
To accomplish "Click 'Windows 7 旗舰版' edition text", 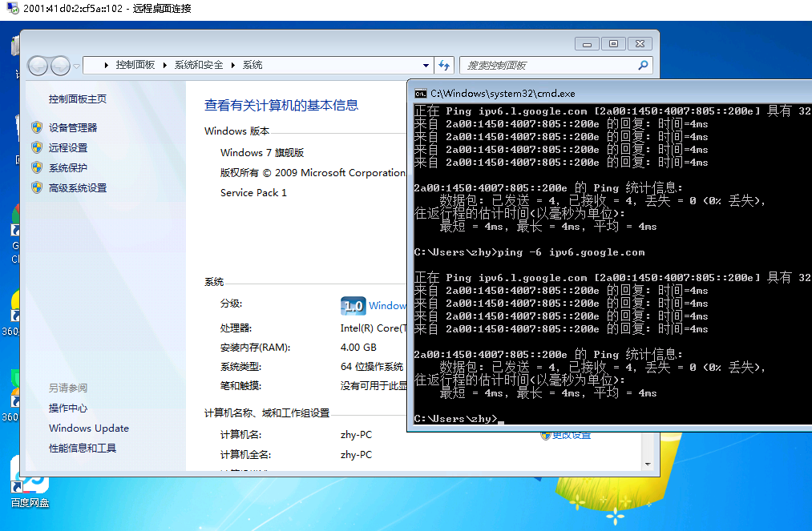I will click(262, 153).
